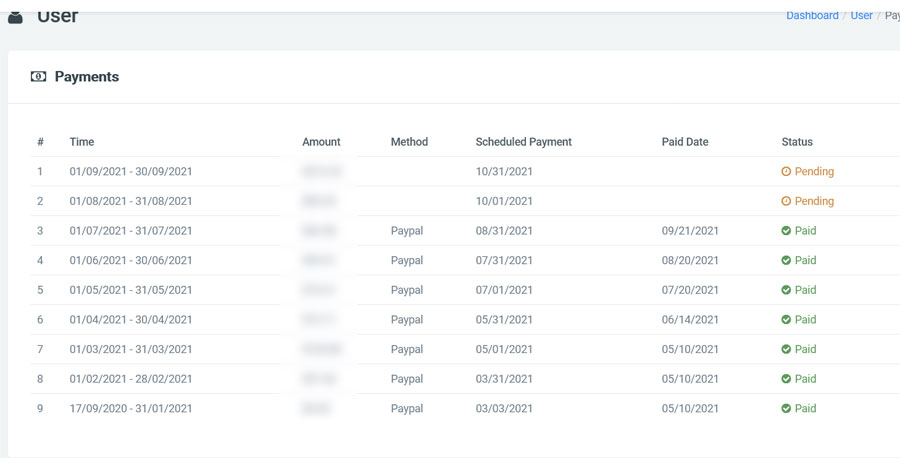Click scheduled payment date 07/01/2021
The image size is (900, 458).
504,290
